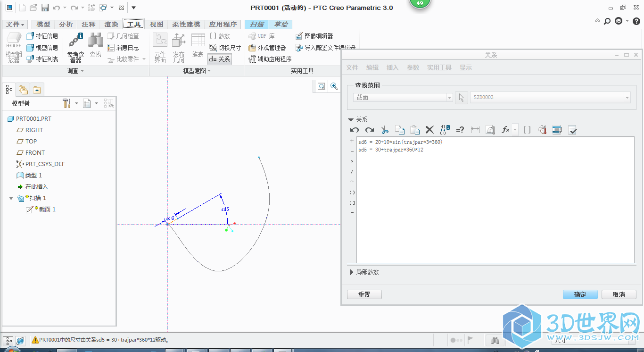Click the redo arrow in relations toolbar
This screenshot has height=352, width=644.
(x=370, y=130)
